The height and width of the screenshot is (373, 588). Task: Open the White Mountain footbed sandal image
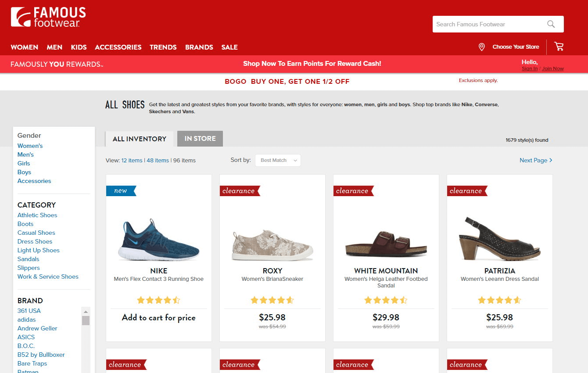click(x=386, y=244)
